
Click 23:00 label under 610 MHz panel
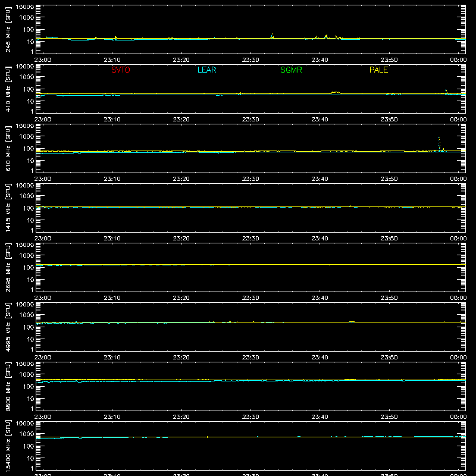pos(43,179)
